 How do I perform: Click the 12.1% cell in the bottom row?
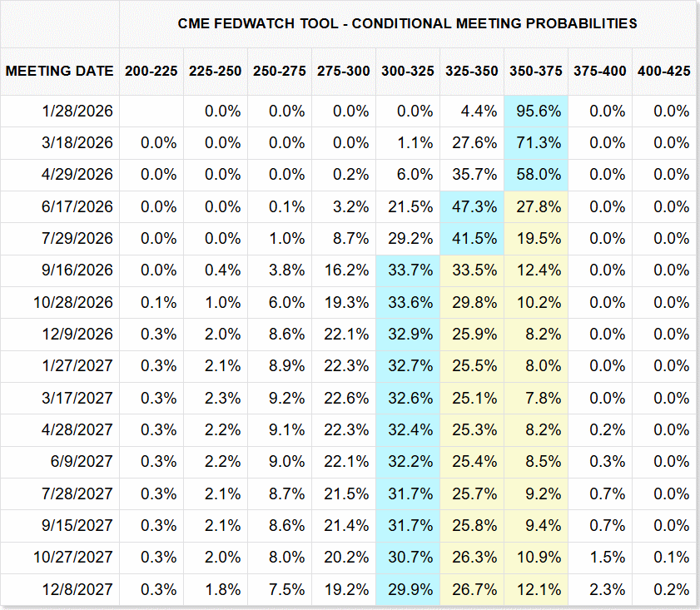click(x=536, y=590)
